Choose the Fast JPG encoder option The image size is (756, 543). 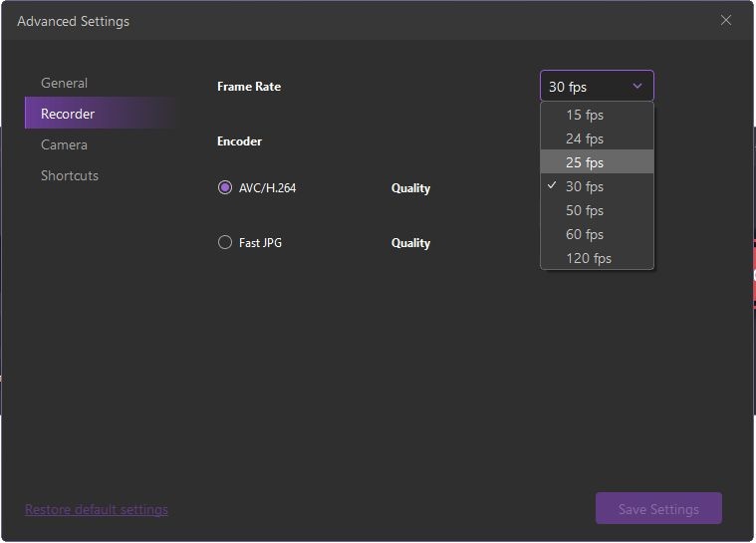pyautogui.click(x=225, y=242)
